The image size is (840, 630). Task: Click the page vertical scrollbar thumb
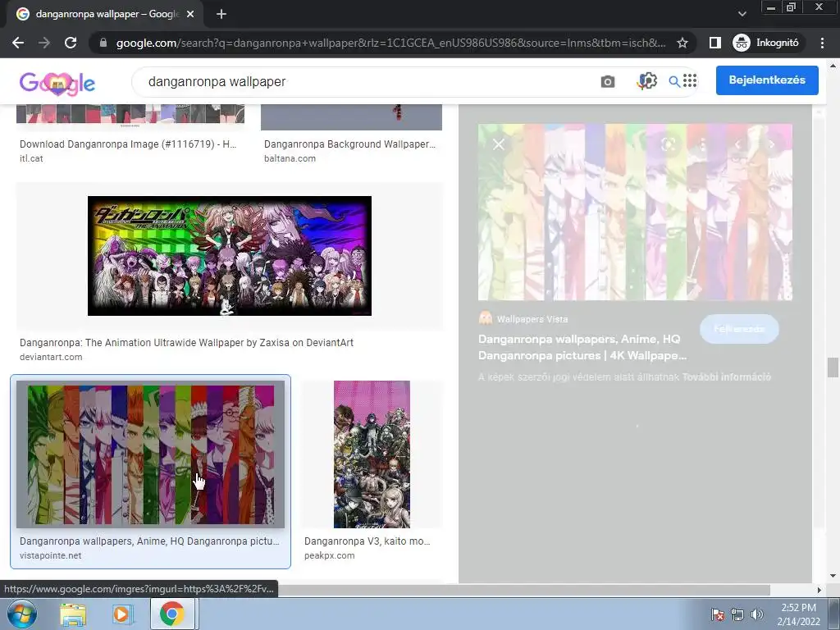(833, 368)
